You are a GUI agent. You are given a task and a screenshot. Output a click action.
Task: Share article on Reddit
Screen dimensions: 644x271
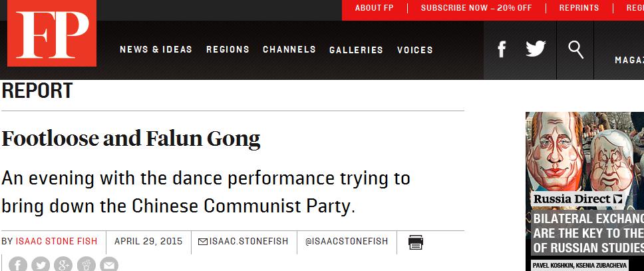click(86, 264)
